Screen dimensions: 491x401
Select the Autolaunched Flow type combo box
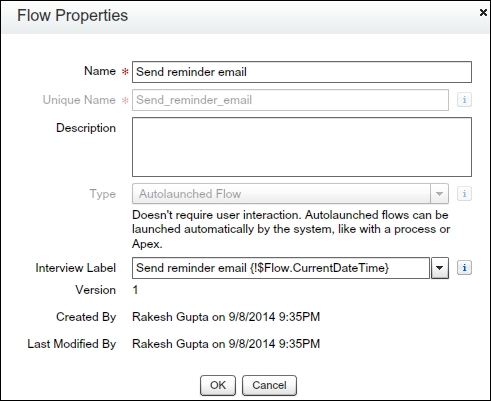coord(290,194)
